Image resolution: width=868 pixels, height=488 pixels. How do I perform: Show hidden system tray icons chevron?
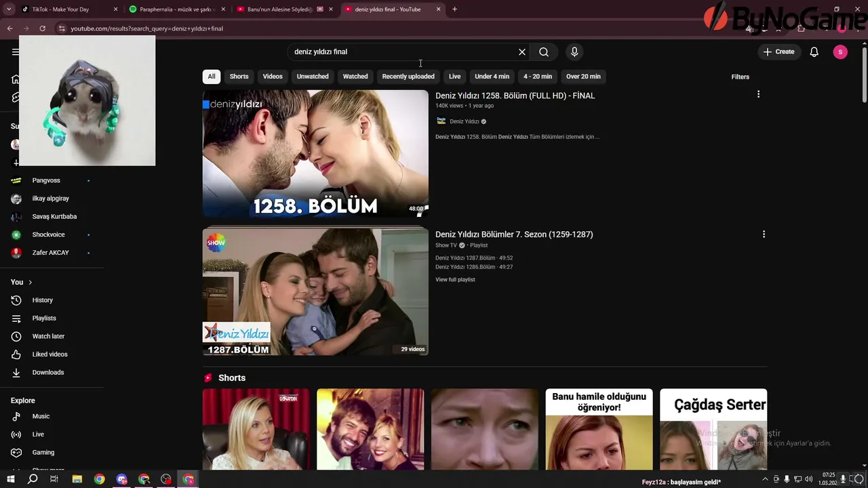[x=766, y=479]
